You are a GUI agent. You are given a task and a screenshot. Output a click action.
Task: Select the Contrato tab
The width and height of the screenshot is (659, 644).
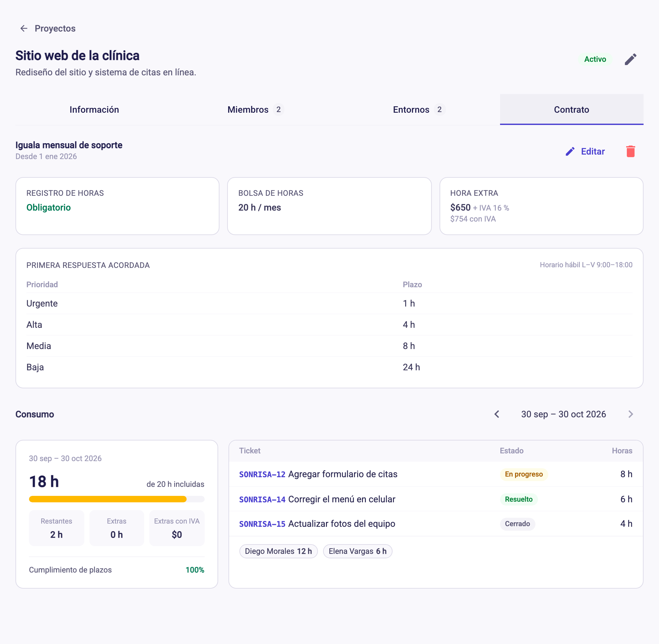click(x=571, y=109)
